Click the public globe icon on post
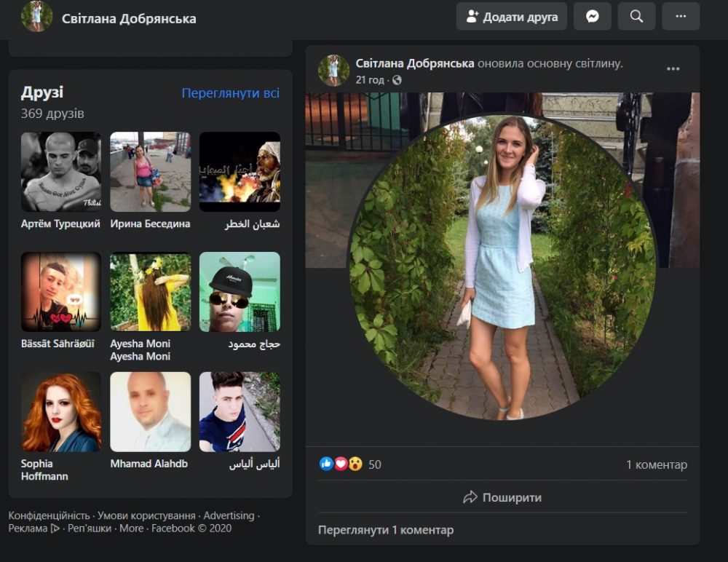The width and height of the screenshot is (728, 562). click(397, 80)
